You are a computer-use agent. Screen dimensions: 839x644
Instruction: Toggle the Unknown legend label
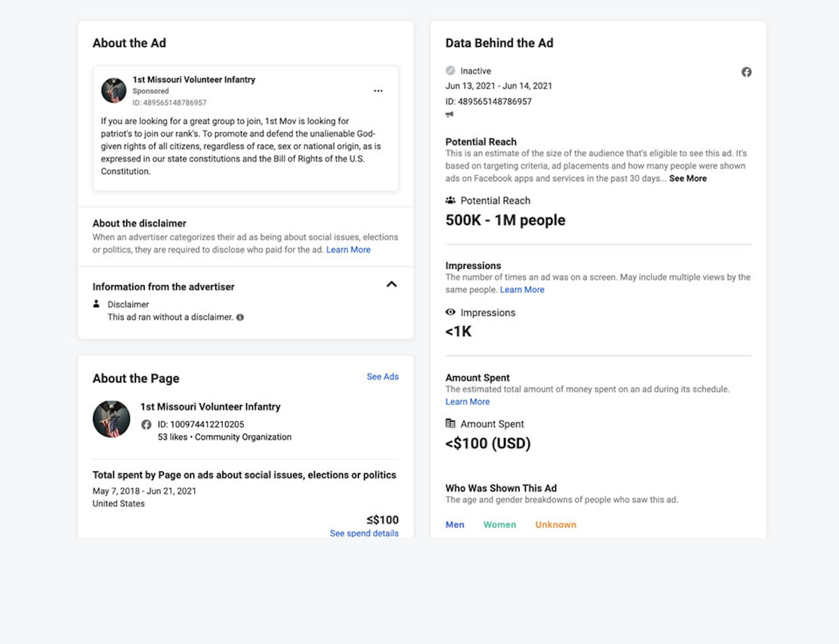point(556,525)
